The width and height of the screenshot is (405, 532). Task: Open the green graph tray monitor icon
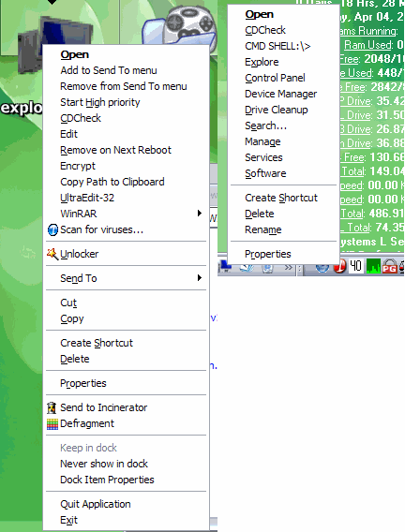373,266
